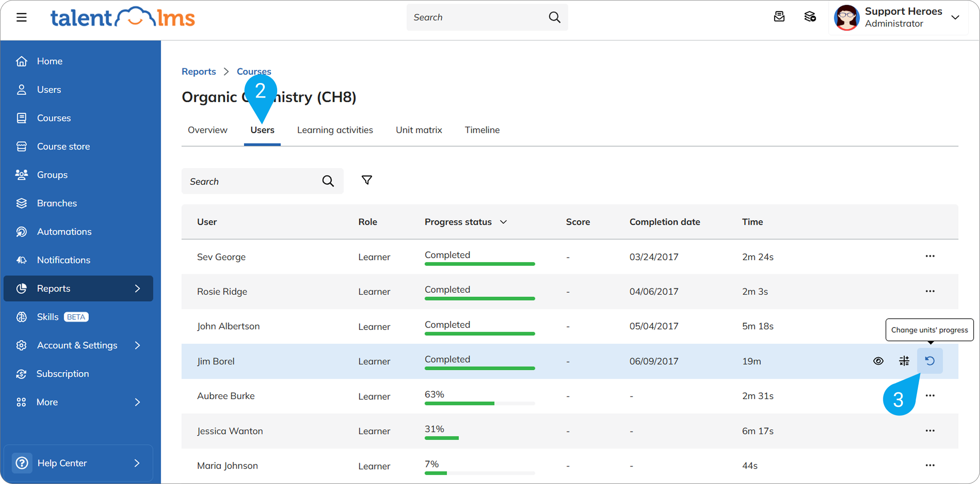Click the Reports pie chart icon

tap(21, 288)
